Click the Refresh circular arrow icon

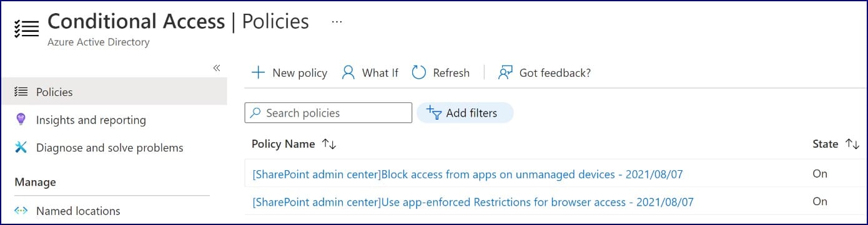[419, 73]
